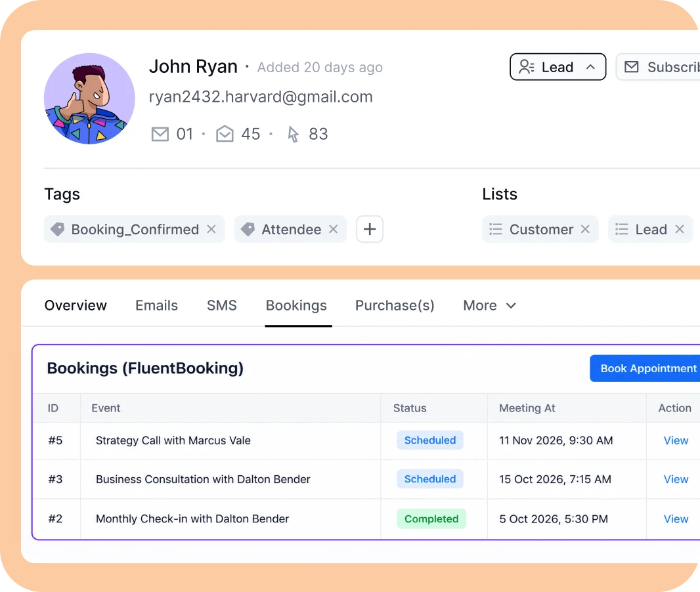Image resolution: width=700 pixels, height=592 pixels.
Task: Click 'Added 20 days ago' text
Action: 320,67
